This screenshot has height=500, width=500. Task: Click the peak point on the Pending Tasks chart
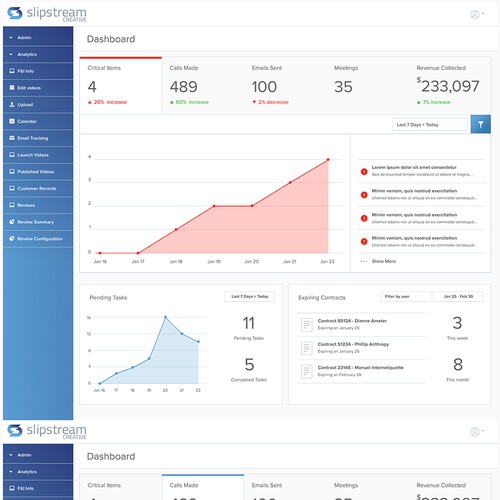(165, 317)
